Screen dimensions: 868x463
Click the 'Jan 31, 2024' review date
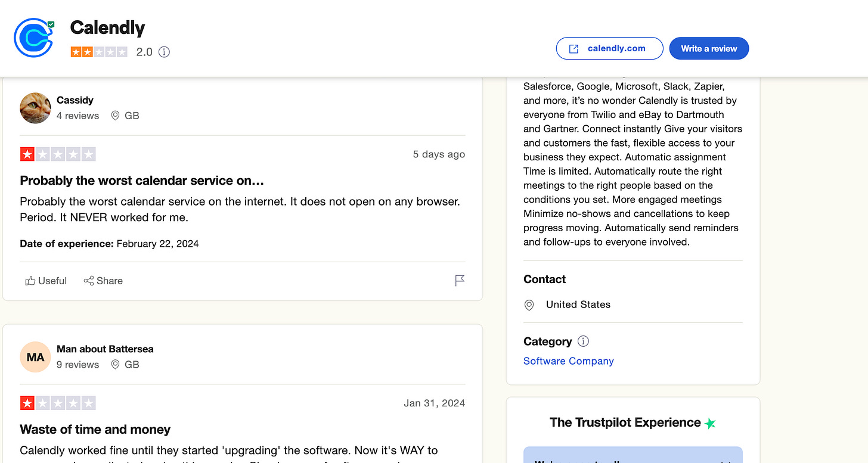pyautogui.click(x=435, y=403)
